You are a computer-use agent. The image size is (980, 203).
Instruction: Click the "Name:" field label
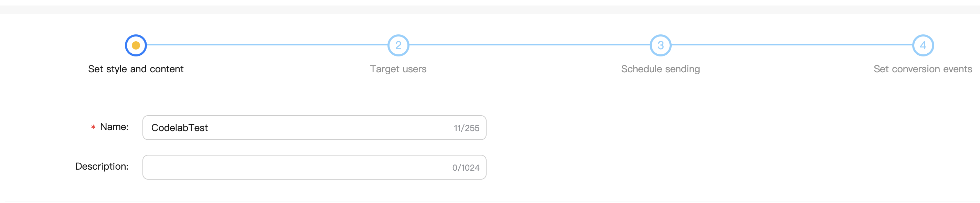[x=114, y=127]
